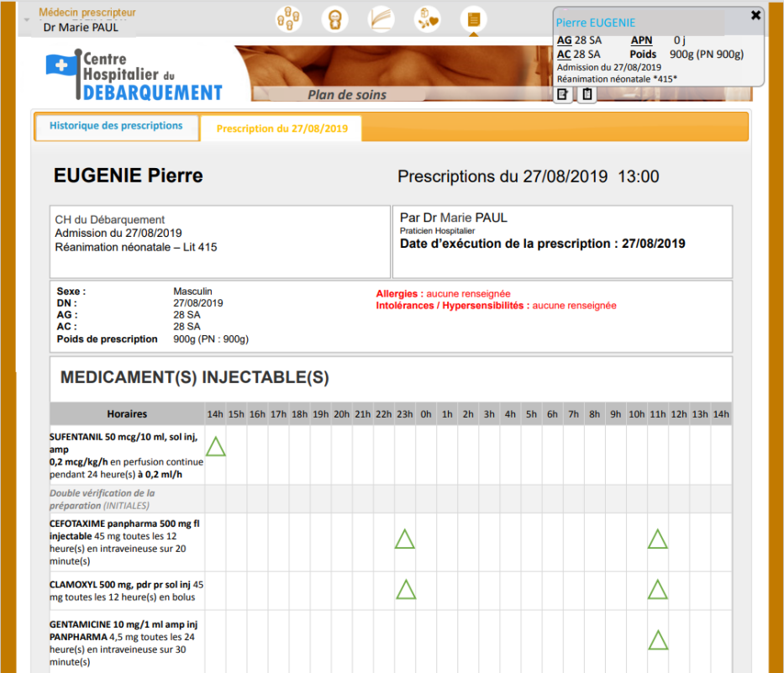Click the Gentamicine triangle marker at 11h

[x=657, y=640]
